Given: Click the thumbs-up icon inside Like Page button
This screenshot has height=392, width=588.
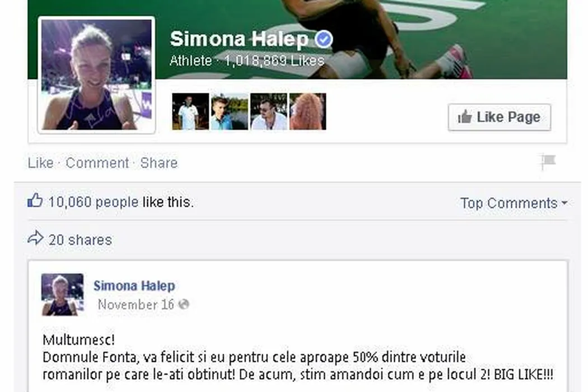Looking at the screenshot, I should pos(465,117).
